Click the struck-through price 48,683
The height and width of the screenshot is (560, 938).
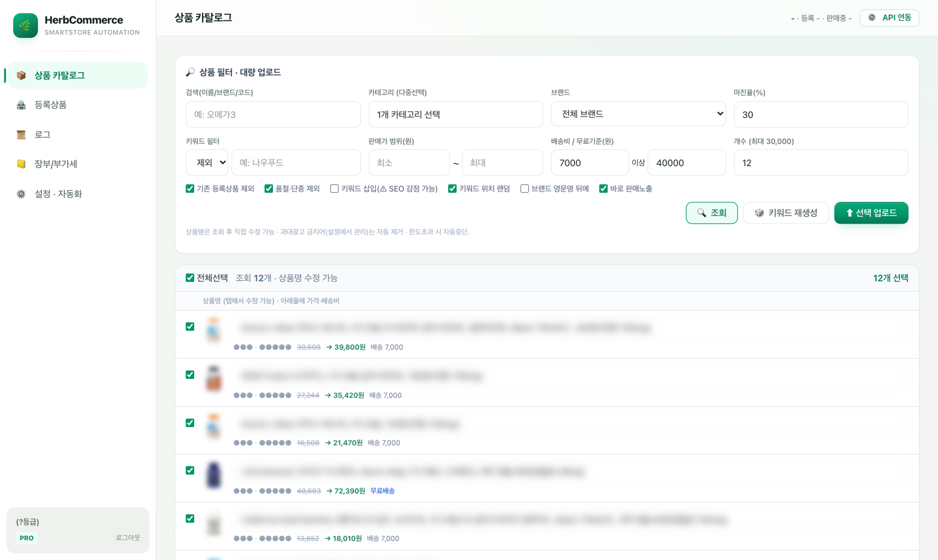click(309, 491)
